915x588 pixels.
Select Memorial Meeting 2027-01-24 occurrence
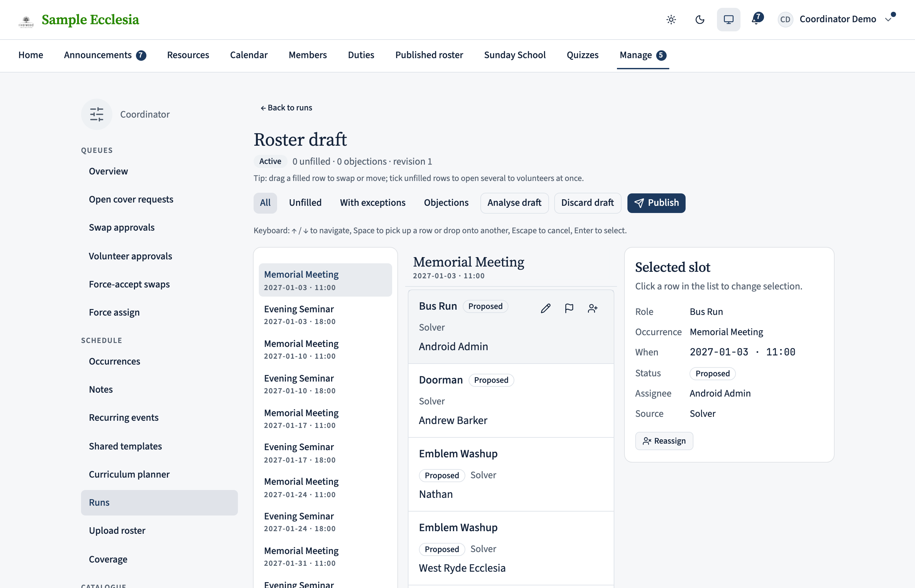coord(325,488)
